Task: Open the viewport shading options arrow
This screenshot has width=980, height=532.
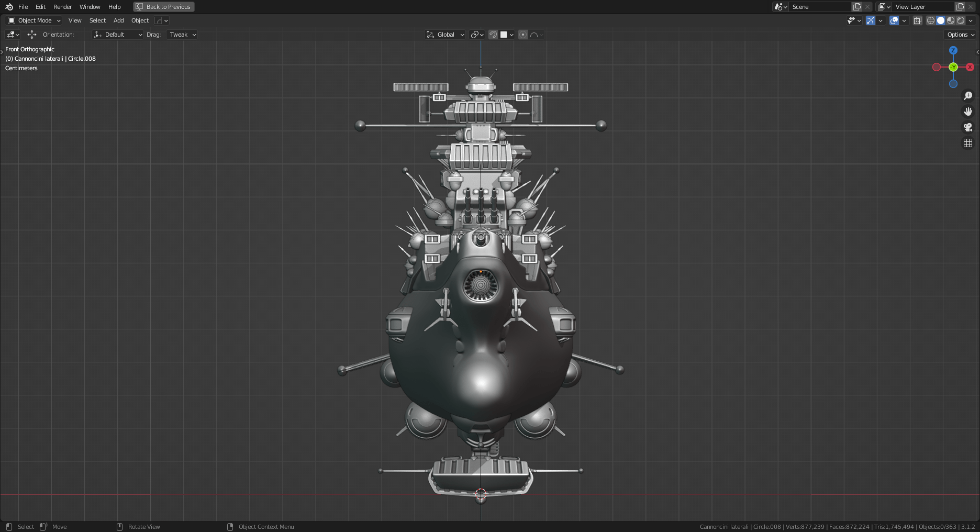Action: point(971,20)
